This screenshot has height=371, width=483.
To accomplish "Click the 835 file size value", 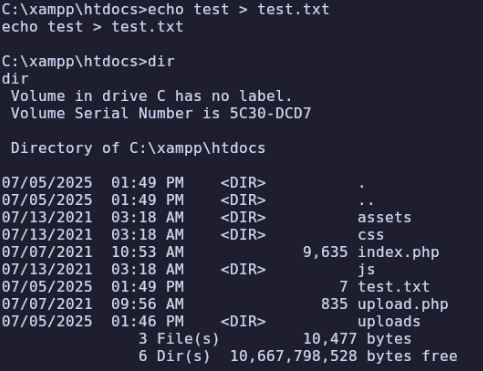I will tap(334, 304).
